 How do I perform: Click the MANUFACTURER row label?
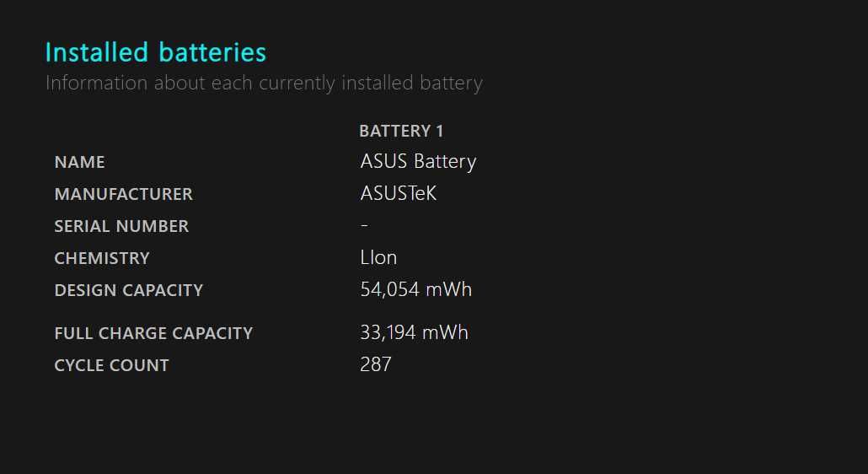click(123, 194)
